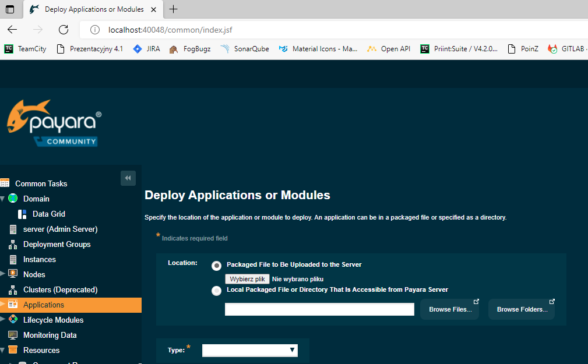Open the Type dropdown list
588x364 pixels.
click(x=249, y=350)
